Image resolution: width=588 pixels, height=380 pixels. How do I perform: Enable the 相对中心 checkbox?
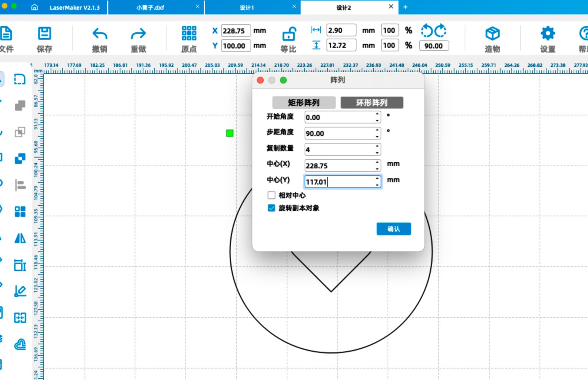[x=272, y=195]
